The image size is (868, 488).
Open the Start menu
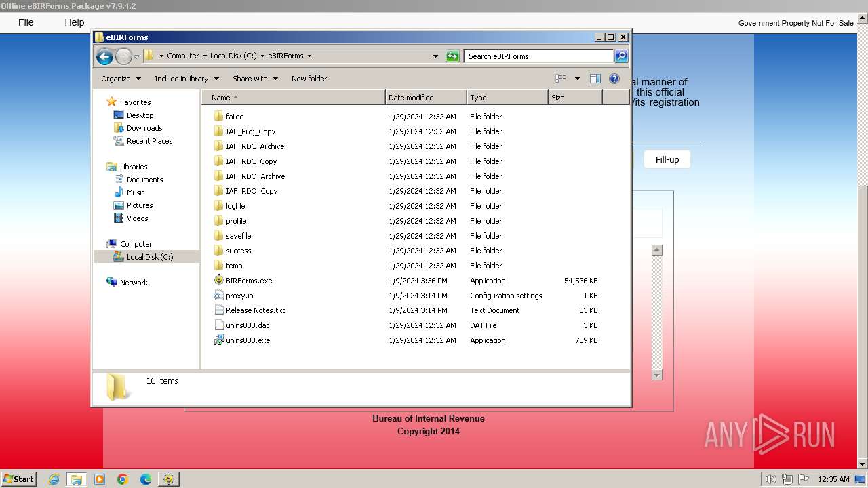18,479
